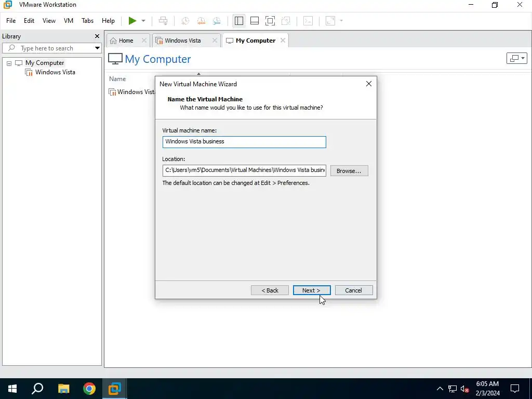The image size is (532, 399).
Task: Click the Name column header
Action: click(x=117, y=79)
